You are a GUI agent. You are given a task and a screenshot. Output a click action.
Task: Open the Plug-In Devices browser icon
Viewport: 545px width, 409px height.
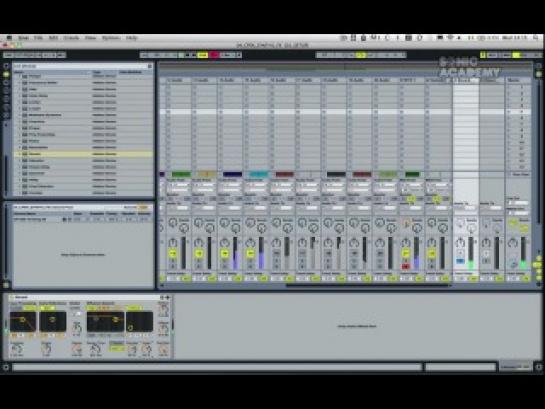coord(6,83)
